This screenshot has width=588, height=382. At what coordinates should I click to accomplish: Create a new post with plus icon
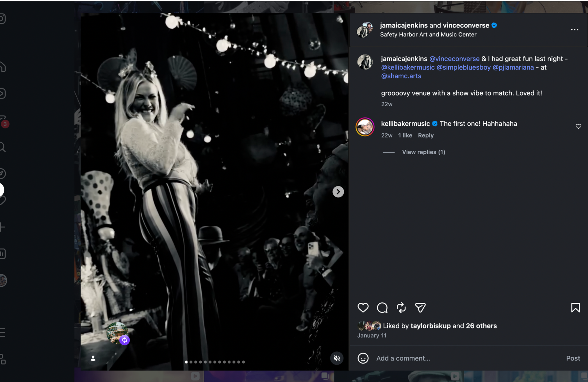2,227
